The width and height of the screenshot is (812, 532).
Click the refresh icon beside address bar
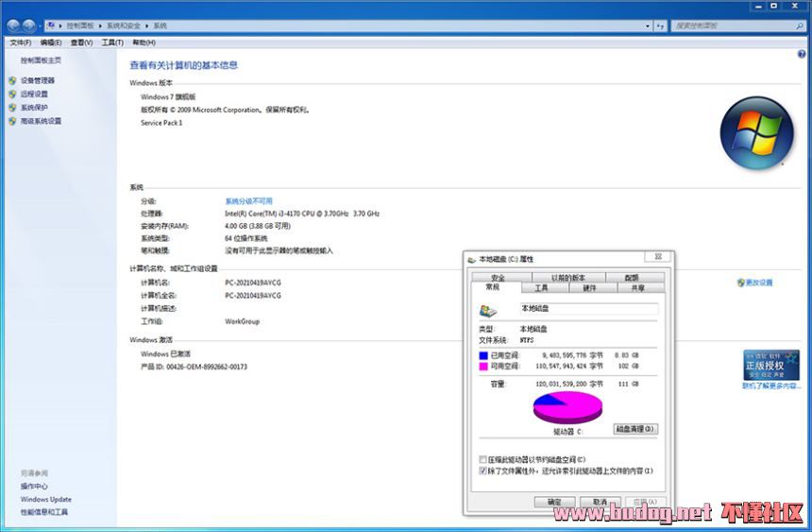click(661, 27)
